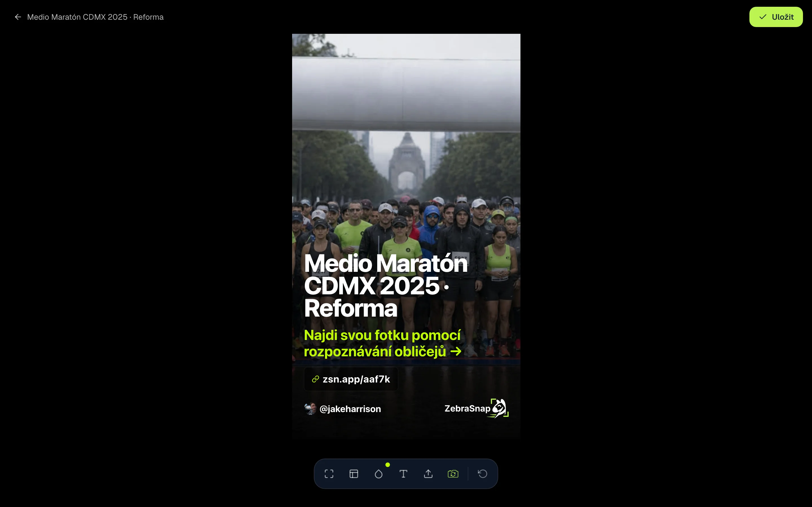The width and height of the screenshot is (812, 507).
Task: Select the Text tool
Action: (x=403, y=473)
